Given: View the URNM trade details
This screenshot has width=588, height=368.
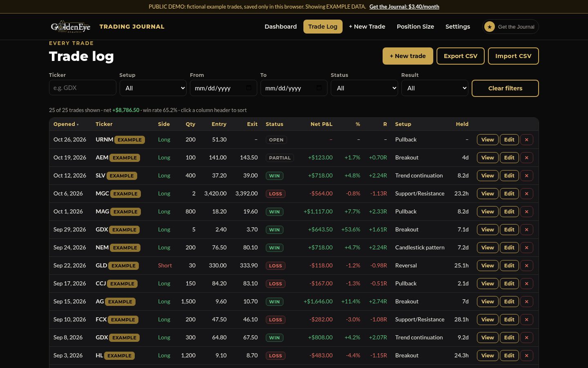Looking at the screenshot, I should [488, 140].
